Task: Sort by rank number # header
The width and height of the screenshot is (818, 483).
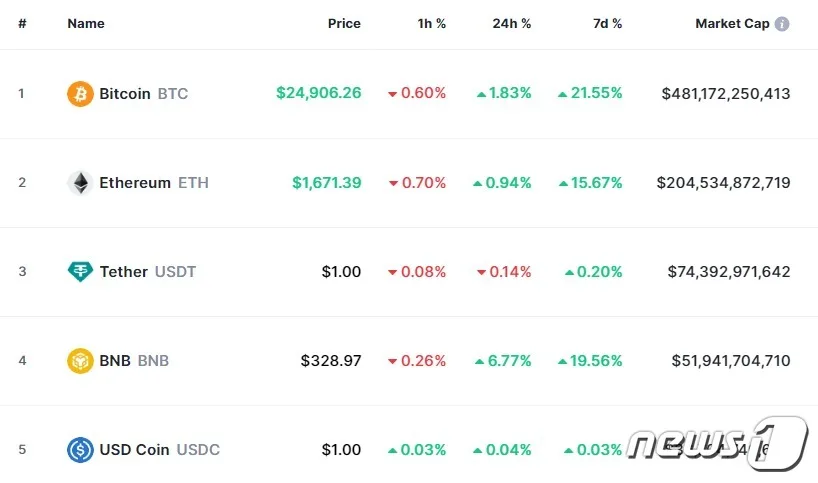Action: 22,24
